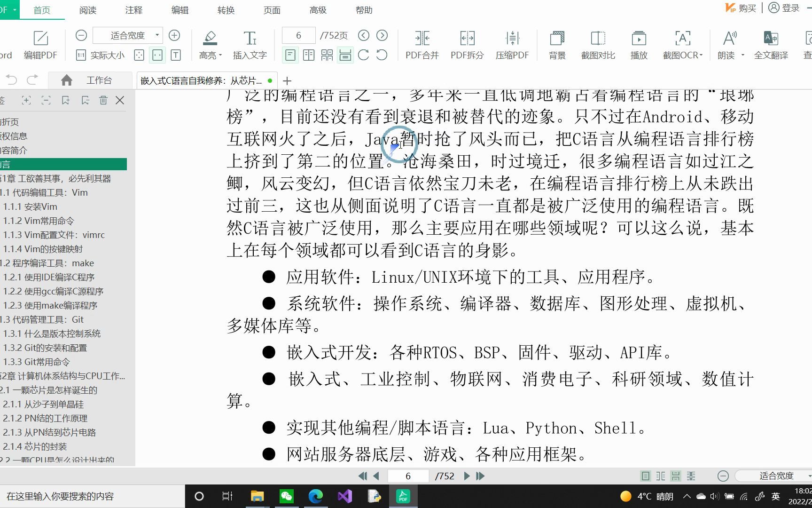The height and width of the screenshot is (508, 812).
Task: Select the 插入文字 insert text tool
Action: pos(250,45)
